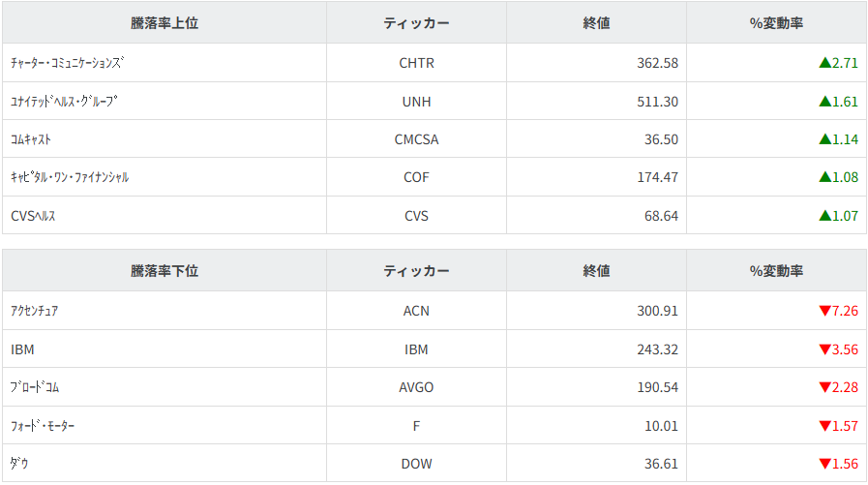Viewport: 868px width, 485px height.
Task: Click green up arrow beside 1.61
Action: pyautogui.click(x=824, y=102)
